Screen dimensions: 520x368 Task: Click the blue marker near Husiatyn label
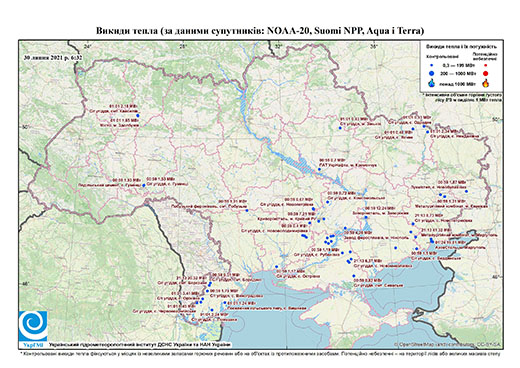(144, 185)
